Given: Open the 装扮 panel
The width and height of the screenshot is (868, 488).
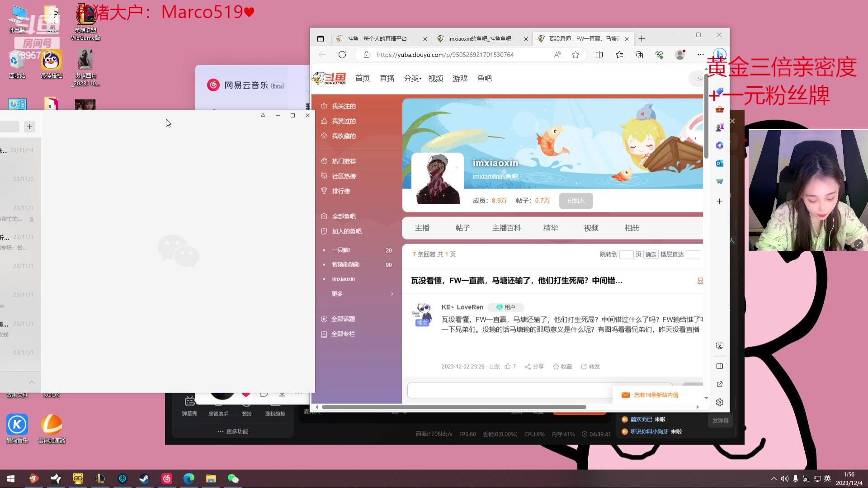Looking at the screenshot, I should tap(246, 413).
